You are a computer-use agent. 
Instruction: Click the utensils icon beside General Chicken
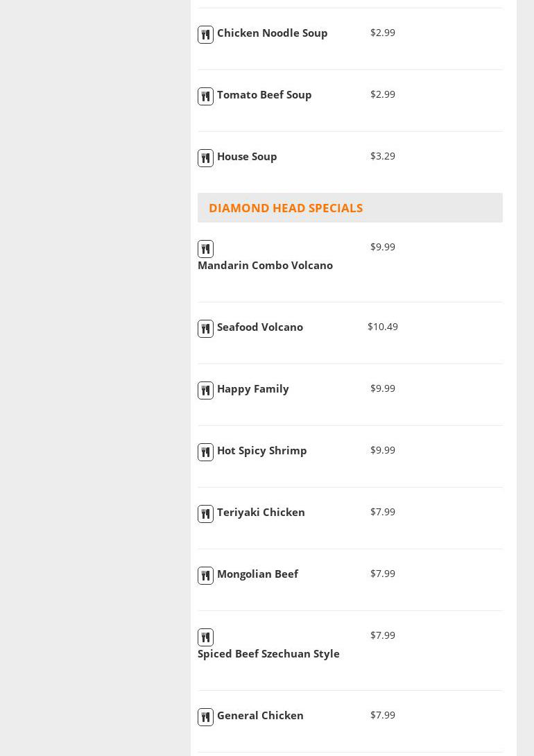coord(205,717)
